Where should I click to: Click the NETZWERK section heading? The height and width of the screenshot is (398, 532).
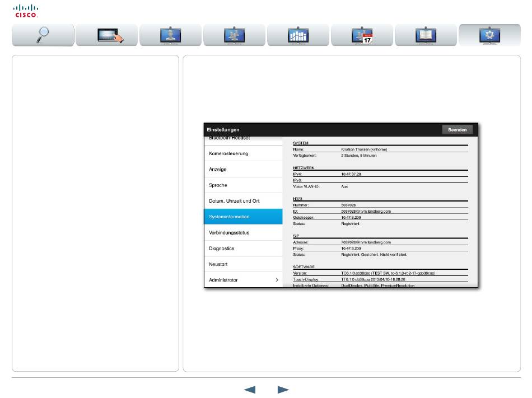(304, 168)
